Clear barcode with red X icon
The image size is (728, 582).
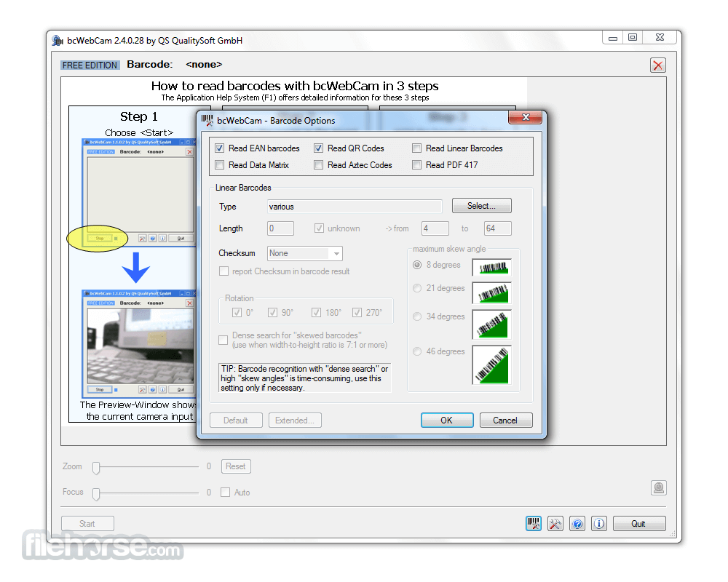(x=658, y=65)
